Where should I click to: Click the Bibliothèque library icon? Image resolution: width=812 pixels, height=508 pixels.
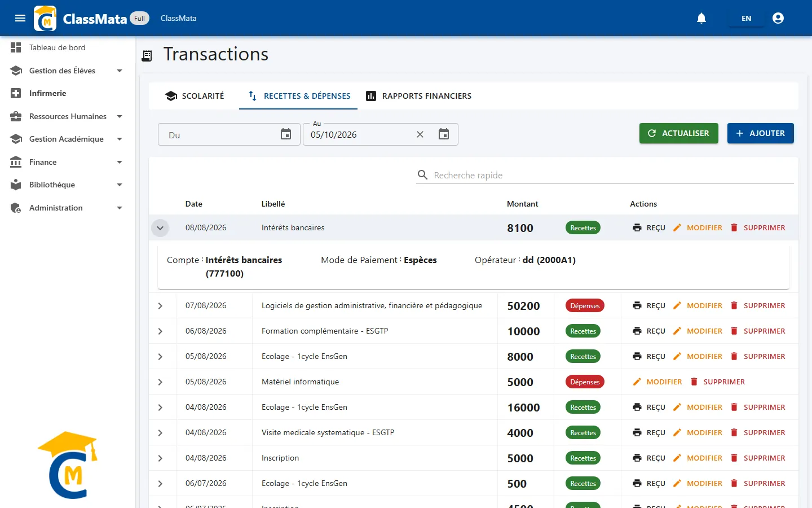16,185
